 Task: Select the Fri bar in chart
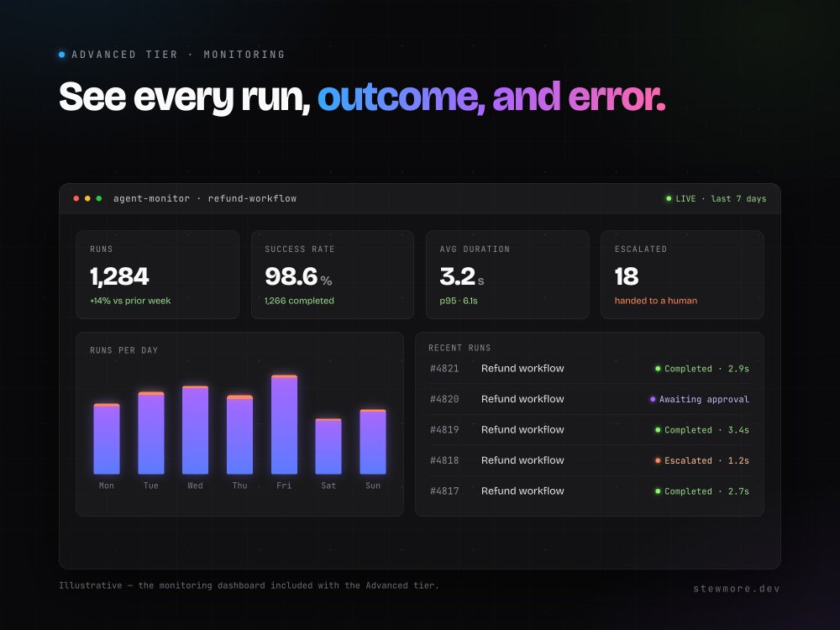pos(284,424)
